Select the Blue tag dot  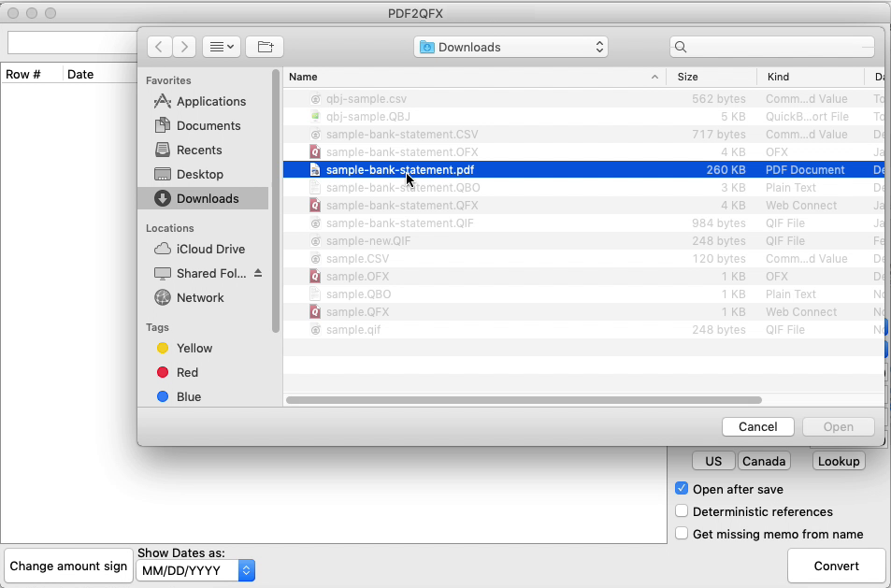tap(163, 396)
